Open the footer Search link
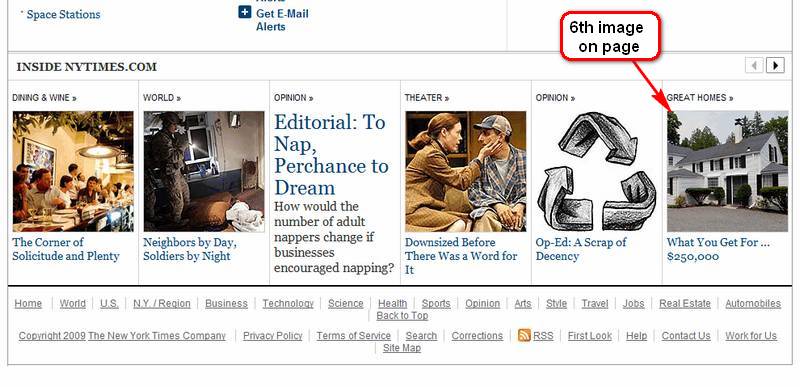 coord(421,336)
